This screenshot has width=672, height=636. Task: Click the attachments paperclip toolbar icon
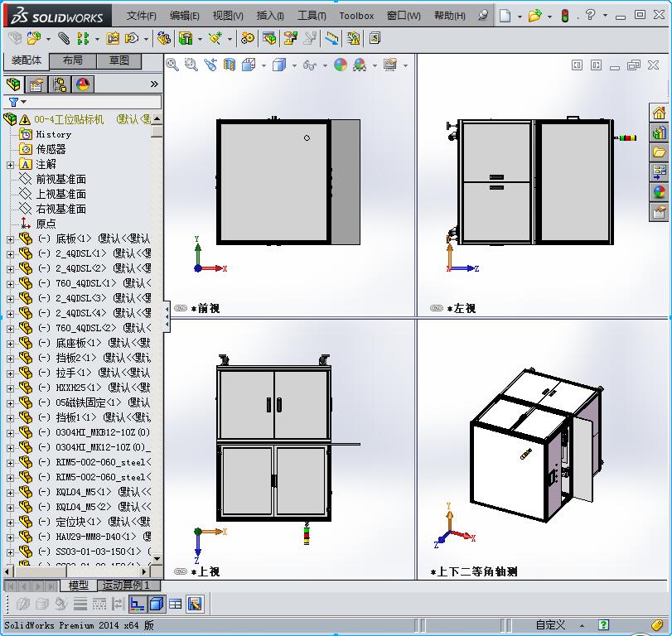coord(63,38)
